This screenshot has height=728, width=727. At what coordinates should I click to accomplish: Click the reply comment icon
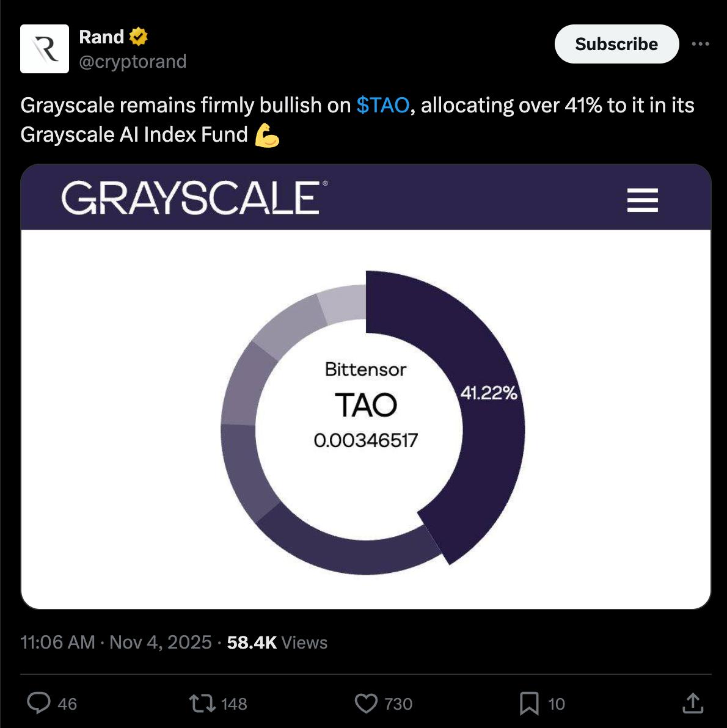[39, 703]
